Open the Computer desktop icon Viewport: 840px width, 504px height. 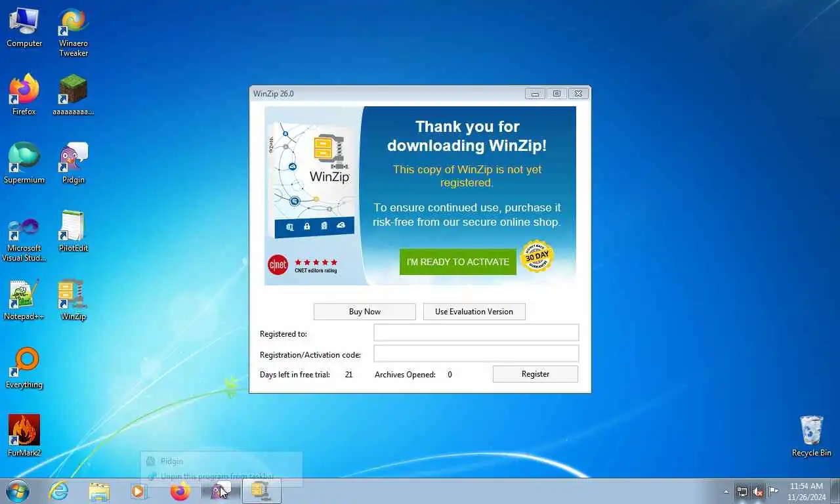[24, 28]
